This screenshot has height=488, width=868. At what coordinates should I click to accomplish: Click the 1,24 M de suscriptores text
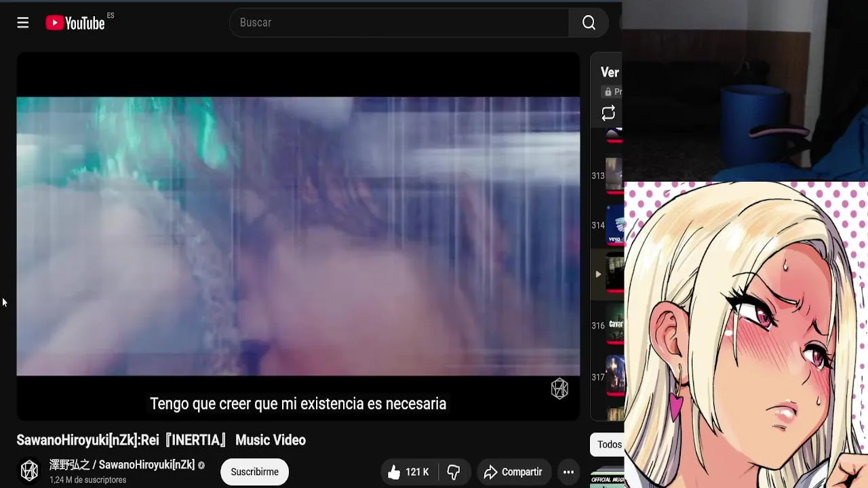click(87, 480)
